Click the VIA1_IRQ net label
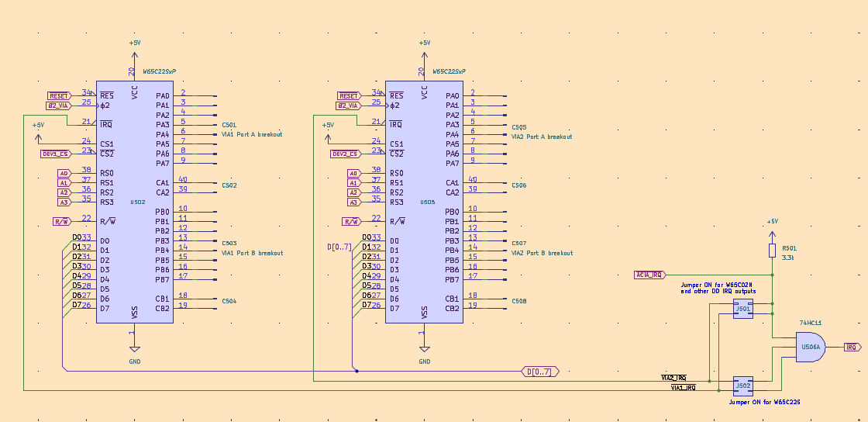 click(x=683, y=387)
